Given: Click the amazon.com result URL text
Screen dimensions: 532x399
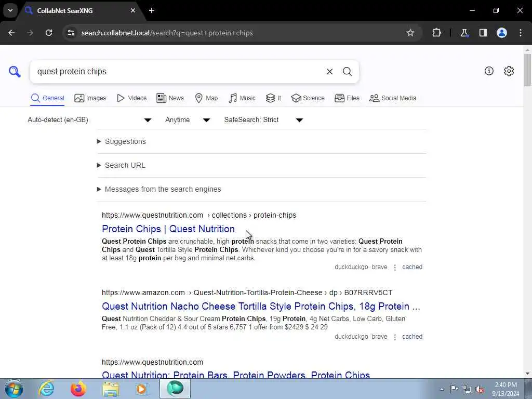Looking at the screenshot, I should click(247, 292).
